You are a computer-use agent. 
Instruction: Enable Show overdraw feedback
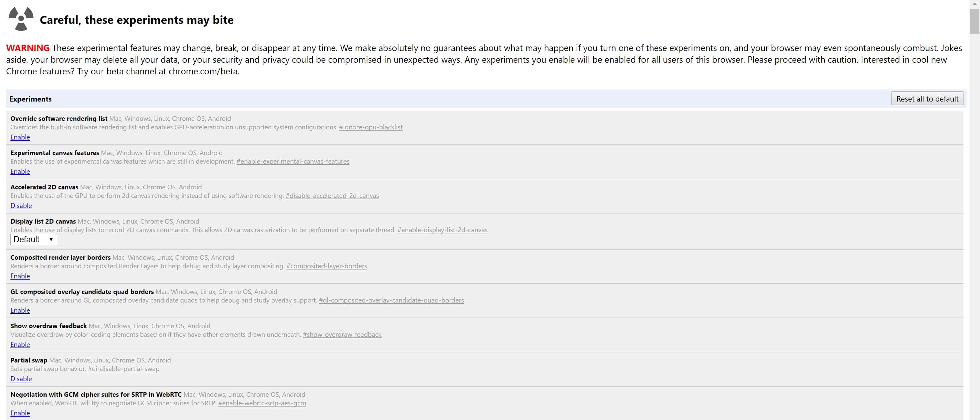[x=20, y=344]
